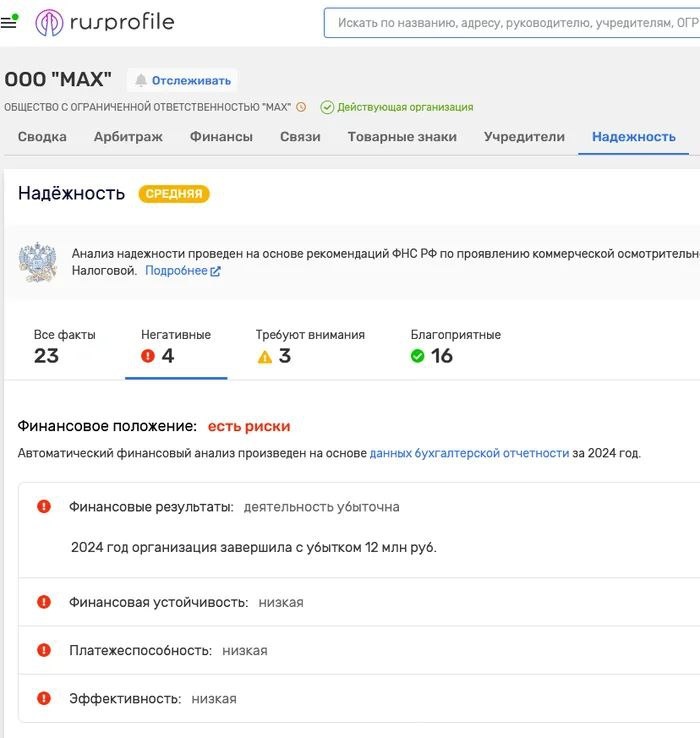Click the red alert icon for Платежеспособность
The image size is (700, 738).
(x=44, y=650)
